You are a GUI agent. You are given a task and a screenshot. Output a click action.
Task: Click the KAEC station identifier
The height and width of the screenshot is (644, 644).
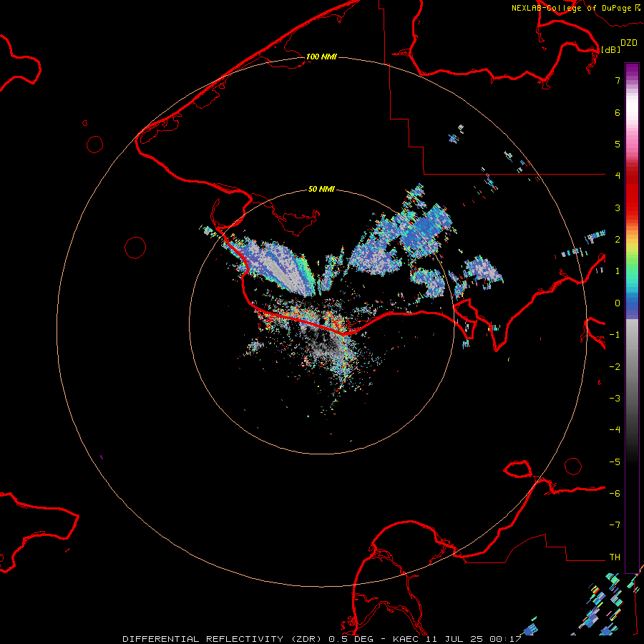(407, 639)
